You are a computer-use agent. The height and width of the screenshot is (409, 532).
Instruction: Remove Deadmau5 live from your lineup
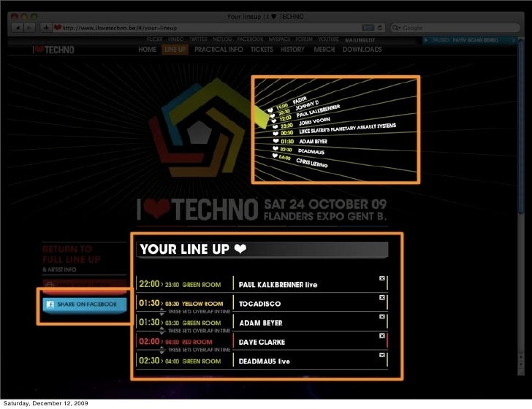(x=381, y=355)
